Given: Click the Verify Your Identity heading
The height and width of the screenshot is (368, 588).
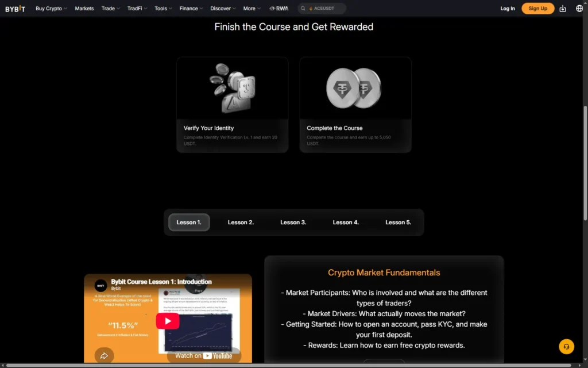Looking at the screenshot, I should 208,128.
